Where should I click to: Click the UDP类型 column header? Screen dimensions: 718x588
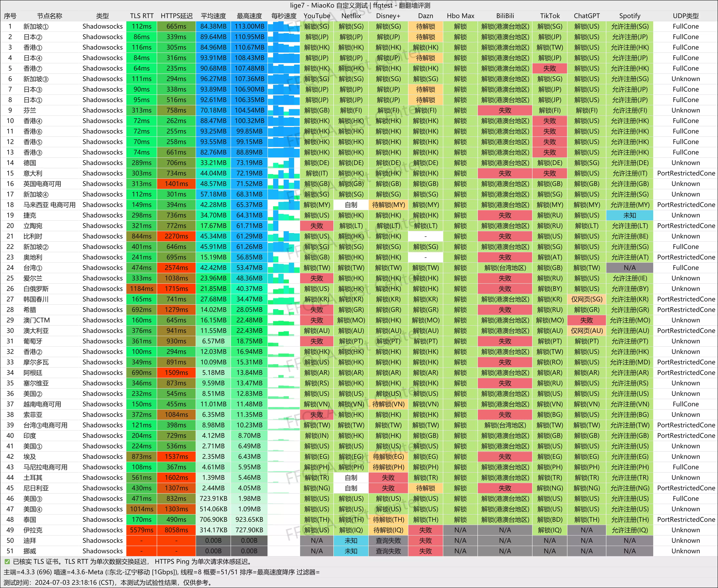pos(685,16)
